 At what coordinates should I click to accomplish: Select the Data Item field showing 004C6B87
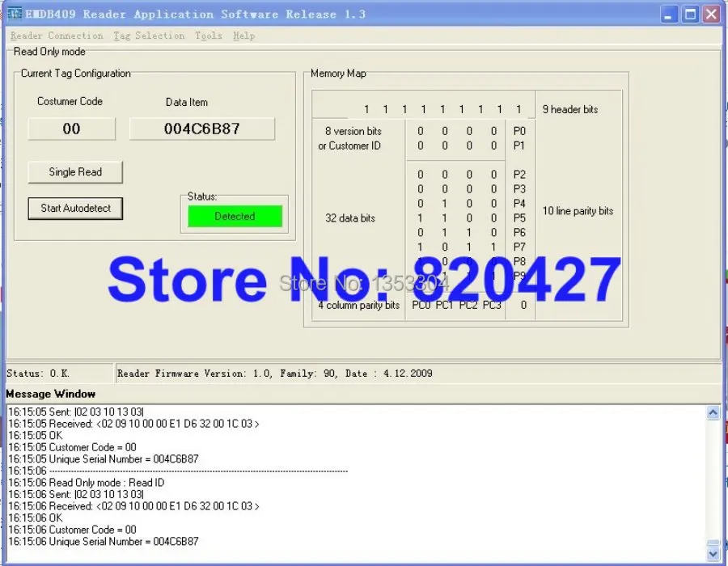point(201,128)
